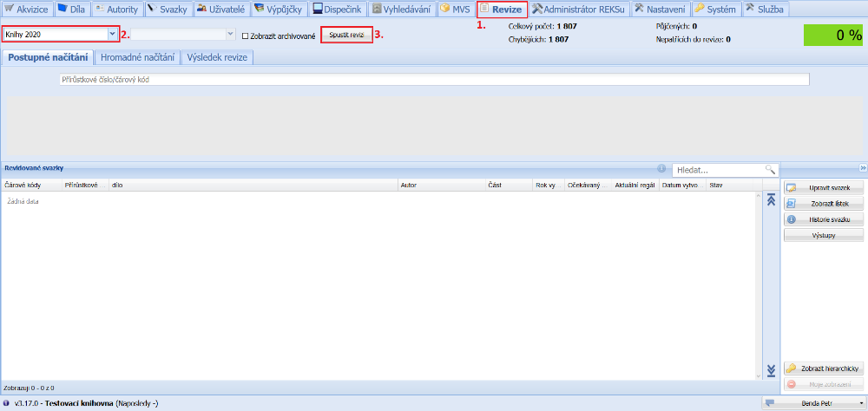This screenshot has width=868, height=411.
Task: Click the green 0 % progress indicator
Action: 832,36
